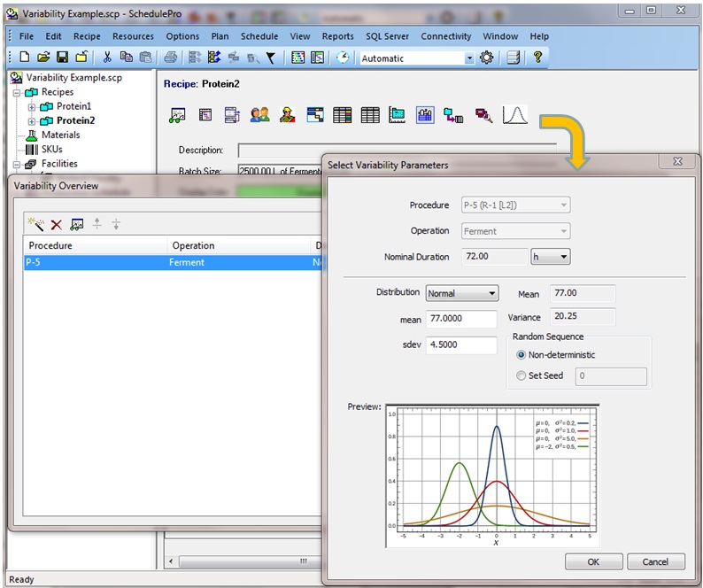Click the Save floppy disk toolbar icon
This screenshot has height=588, width=703.
coord(63,58)
